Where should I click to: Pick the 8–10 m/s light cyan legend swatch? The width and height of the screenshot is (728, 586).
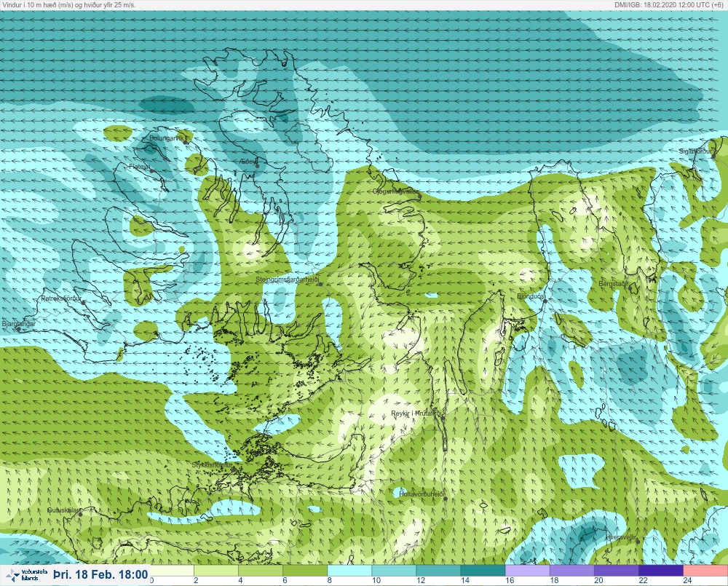[350, 570]
